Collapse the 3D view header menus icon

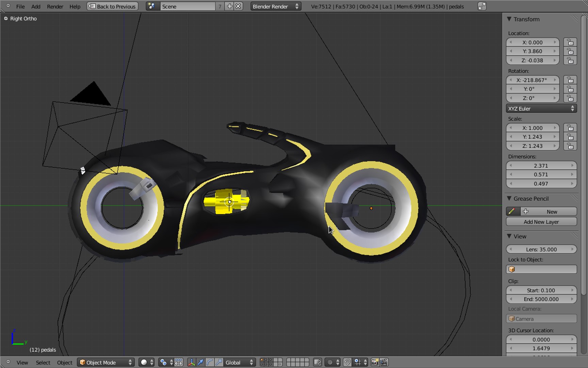pos(8,362)
